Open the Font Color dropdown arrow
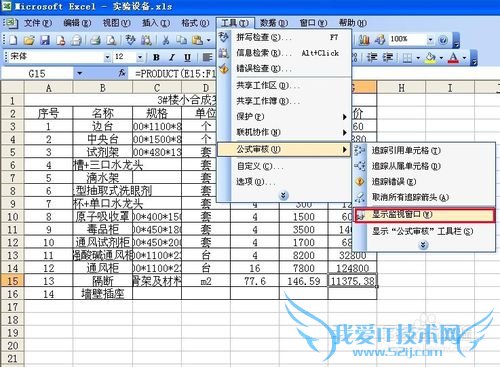Screen dimensions: 500x367 (464, 58)
